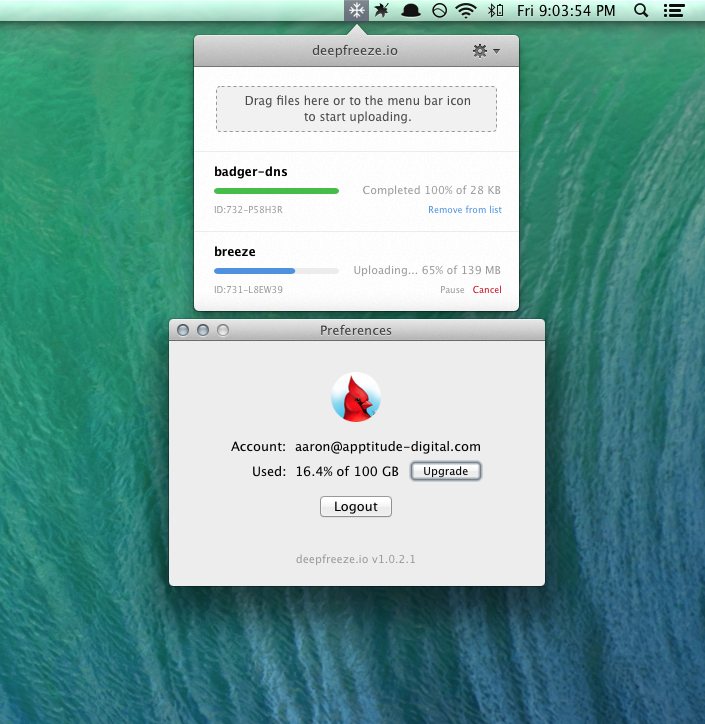
Task: Open the gear settings dropdown
Action: point(485,50)
